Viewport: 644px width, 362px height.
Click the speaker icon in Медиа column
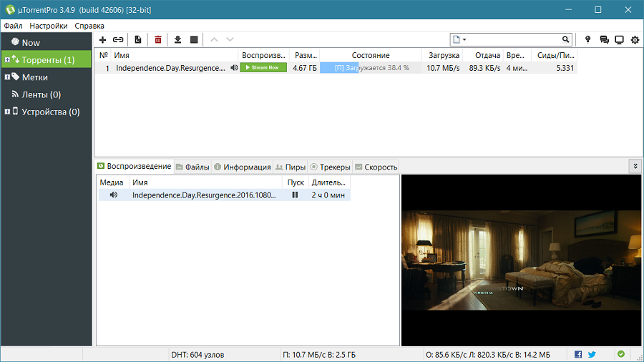tap(113, 195)
